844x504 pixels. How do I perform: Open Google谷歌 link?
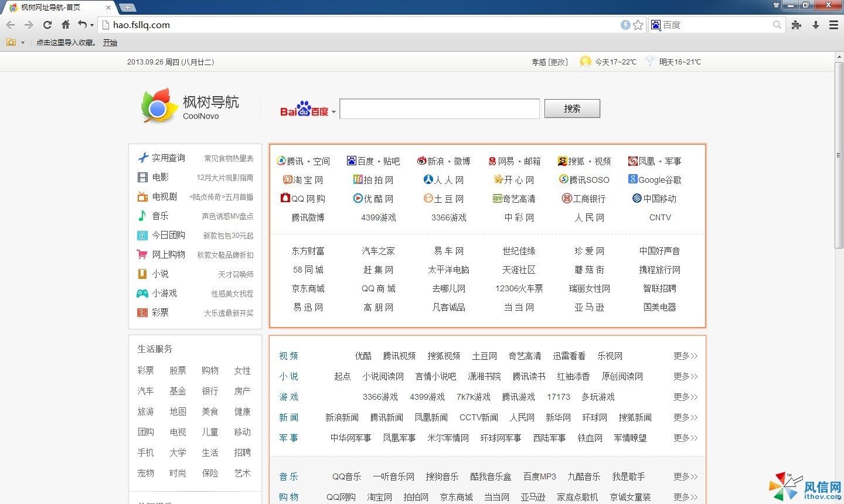coord(655,180)
